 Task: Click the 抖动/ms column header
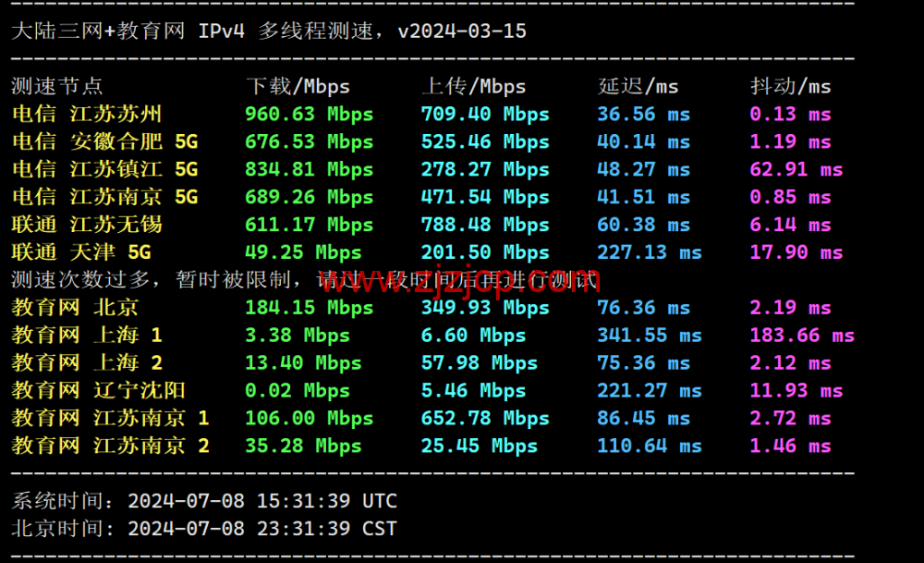click(x=789, y=86)
